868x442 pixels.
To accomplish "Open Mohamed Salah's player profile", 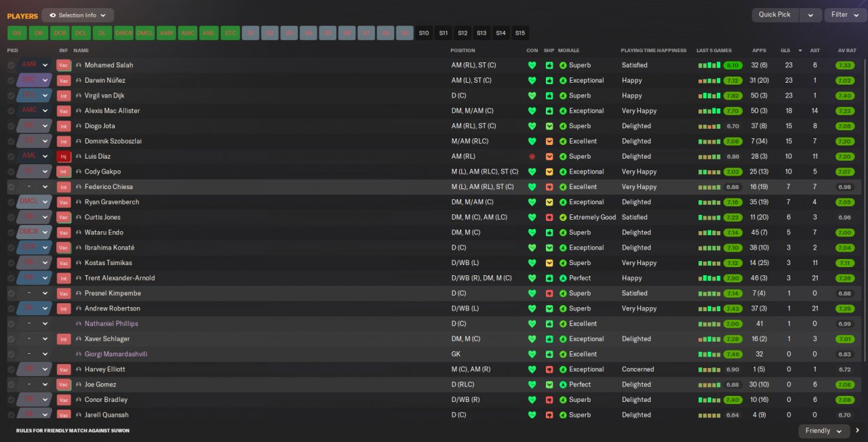I will click(x=108, y=65).
